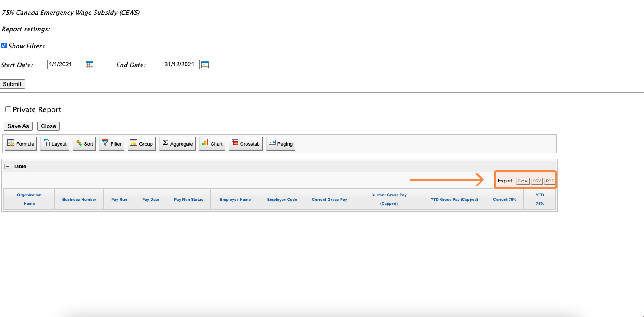Sort by Current 75% column header

click(x=504, y=199)
